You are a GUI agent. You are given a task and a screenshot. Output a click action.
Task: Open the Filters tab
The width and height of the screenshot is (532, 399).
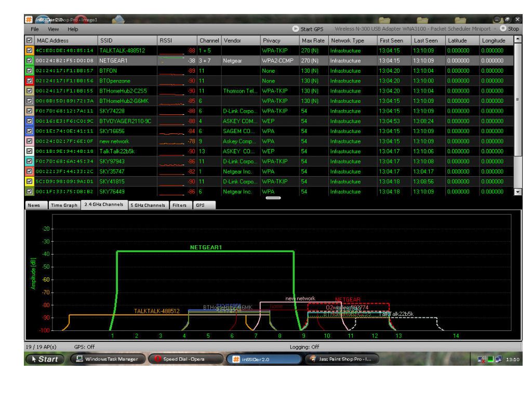180,205
